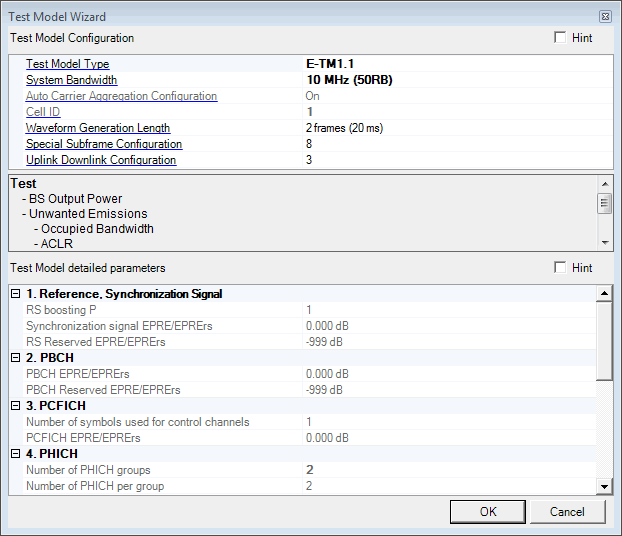This screenshot has width=622, height=536.
Task: Collapse the 4. PHICH section
Action: click(x=15, y=454)
